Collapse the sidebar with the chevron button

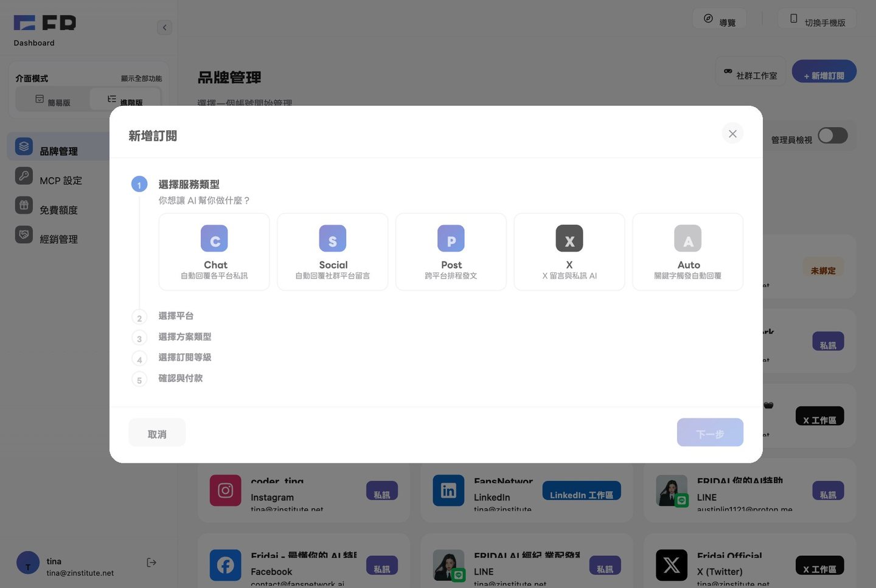(x=164, y=27)
